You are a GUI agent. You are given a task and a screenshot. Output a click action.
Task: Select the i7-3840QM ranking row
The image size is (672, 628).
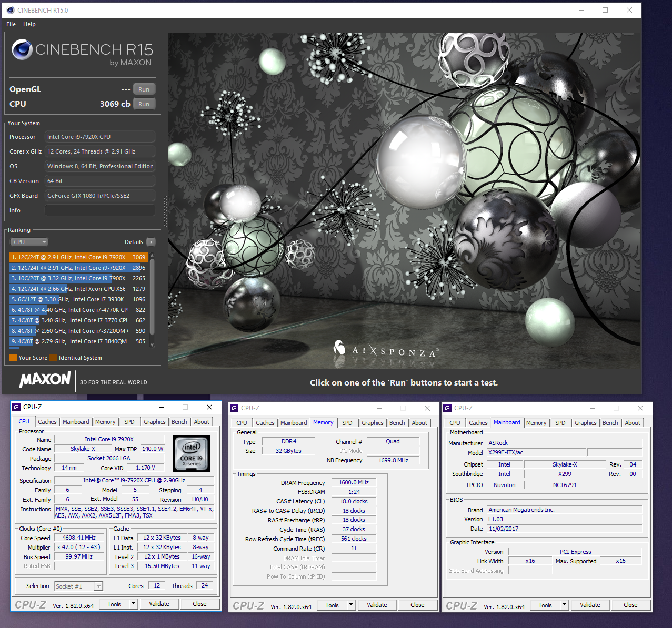[x=78, y=341]
